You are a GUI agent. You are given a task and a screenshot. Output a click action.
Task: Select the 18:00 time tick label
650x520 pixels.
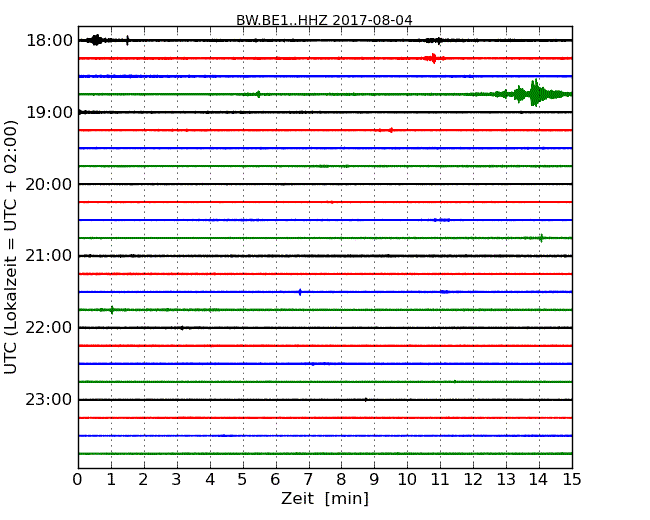[49, 41]
